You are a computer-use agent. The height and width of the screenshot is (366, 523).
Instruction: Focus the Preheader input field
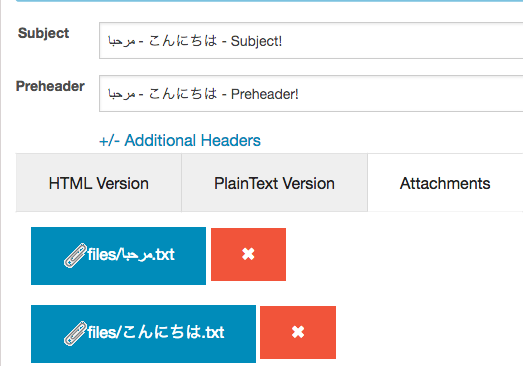point(311,93)
